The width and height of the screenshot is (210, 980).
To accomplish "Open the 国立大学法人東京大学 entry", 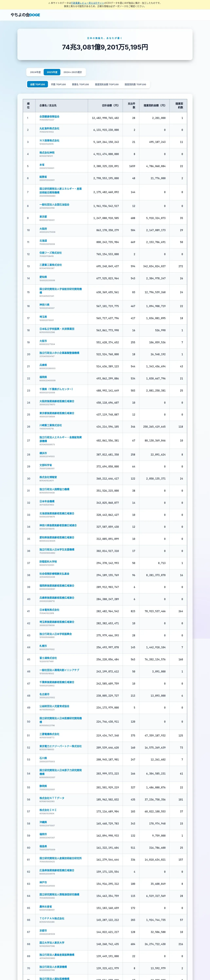I will point(52,943).
